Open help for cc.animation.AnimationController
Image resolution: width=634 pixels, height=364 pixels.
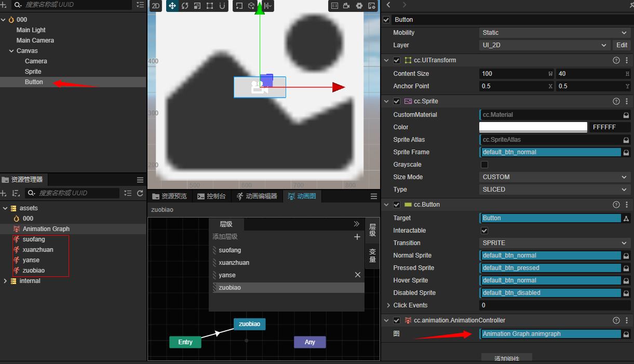pos(616,320)
